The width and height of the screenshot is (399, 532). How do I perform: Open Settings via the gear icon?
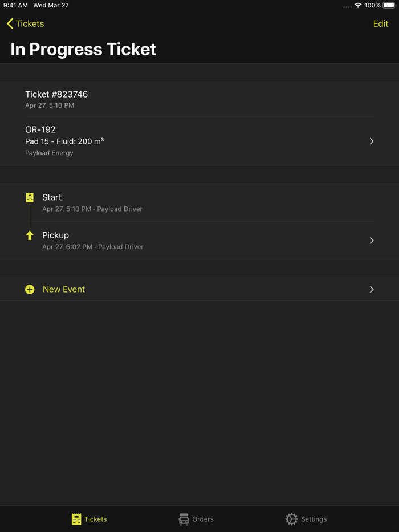(292, 519)
